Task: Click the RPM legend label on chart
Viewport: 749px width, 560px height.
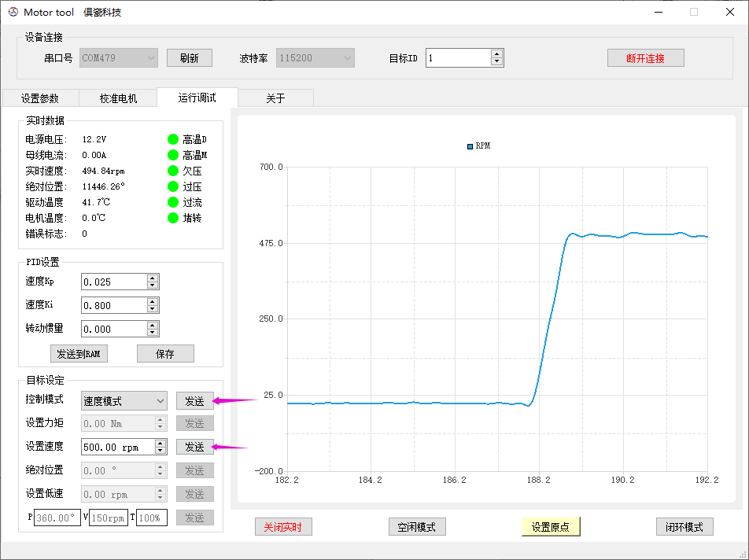Action: click(x=483, y=146)
